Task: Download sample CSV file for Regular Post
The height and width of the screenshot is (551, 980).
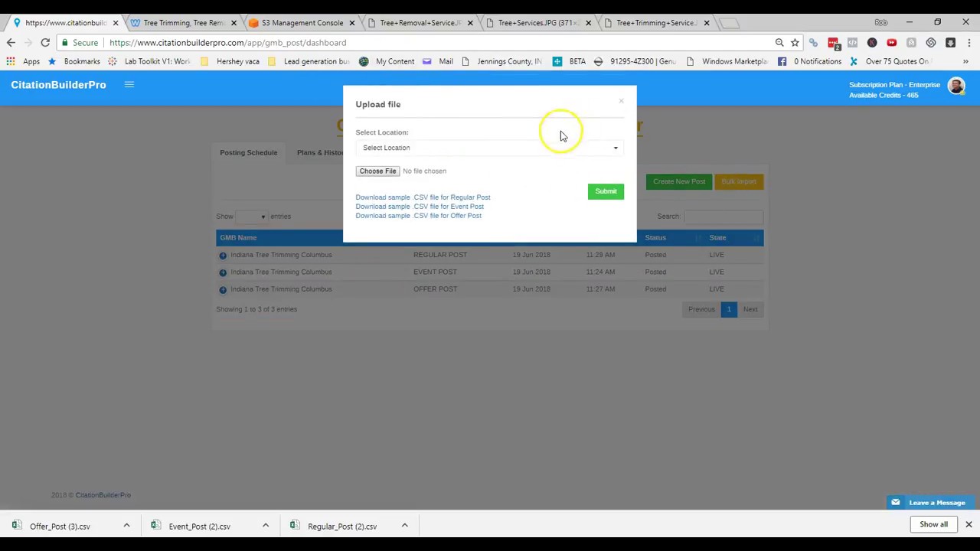Action: (x=423, y=197)
